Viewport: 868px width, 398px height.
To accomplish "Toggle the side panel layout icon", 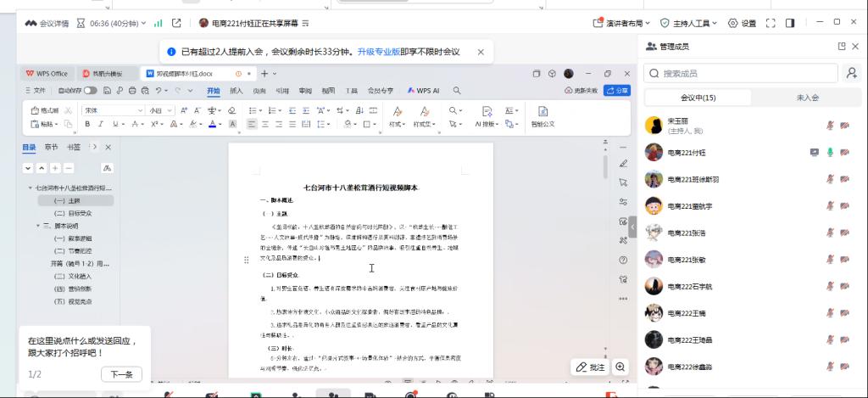I will pyautogui.click(x=790, y=23).
